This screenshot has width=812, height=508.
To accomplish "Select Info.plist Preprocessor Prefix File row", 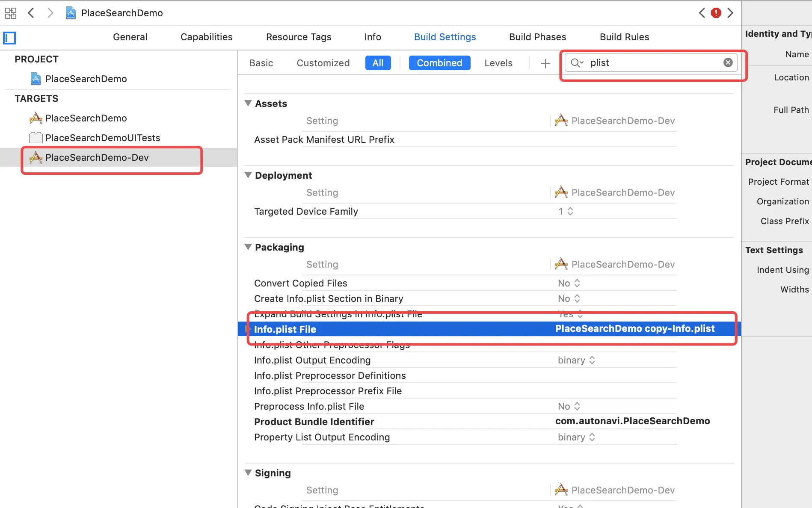I will pyautogui.click(x=465, y=391).
